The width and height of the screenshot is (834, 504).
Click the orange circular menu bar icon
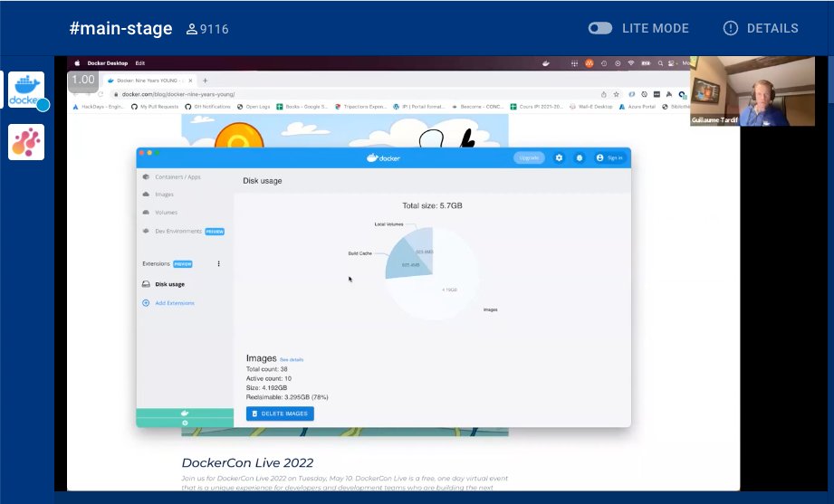pyautogui.click(x=589, y=63)
